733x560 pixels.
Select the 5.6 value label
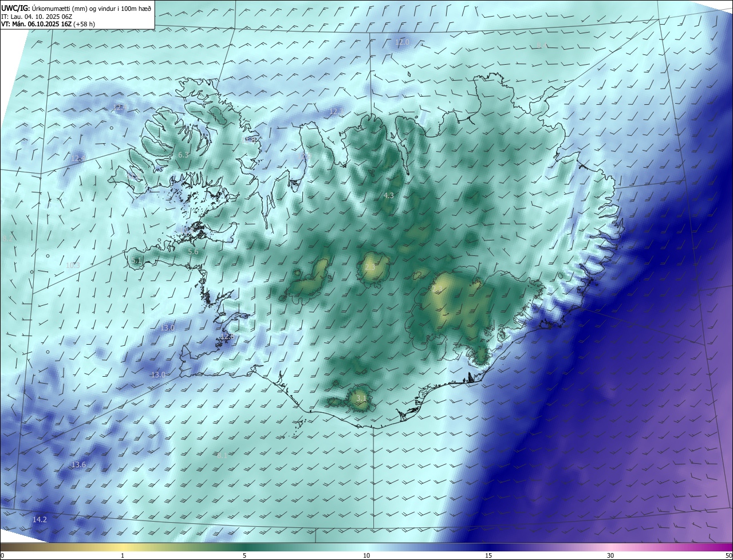pos(193,251)
